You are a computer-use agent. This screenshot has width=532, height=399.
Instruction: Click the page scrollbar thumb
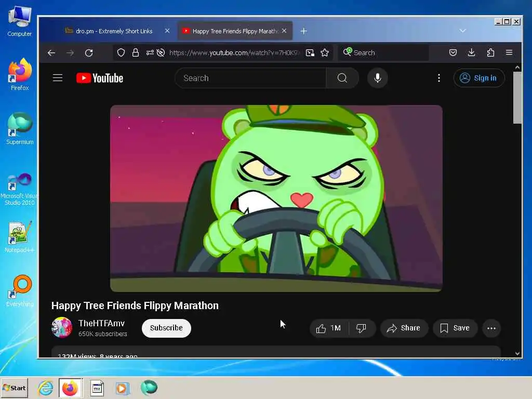(517, 98)
